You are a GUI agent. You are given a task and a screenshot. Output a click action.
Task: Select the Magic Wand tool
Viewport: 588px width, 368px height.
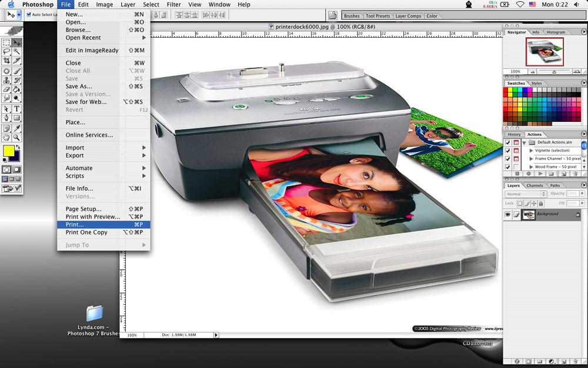[16, 51]
